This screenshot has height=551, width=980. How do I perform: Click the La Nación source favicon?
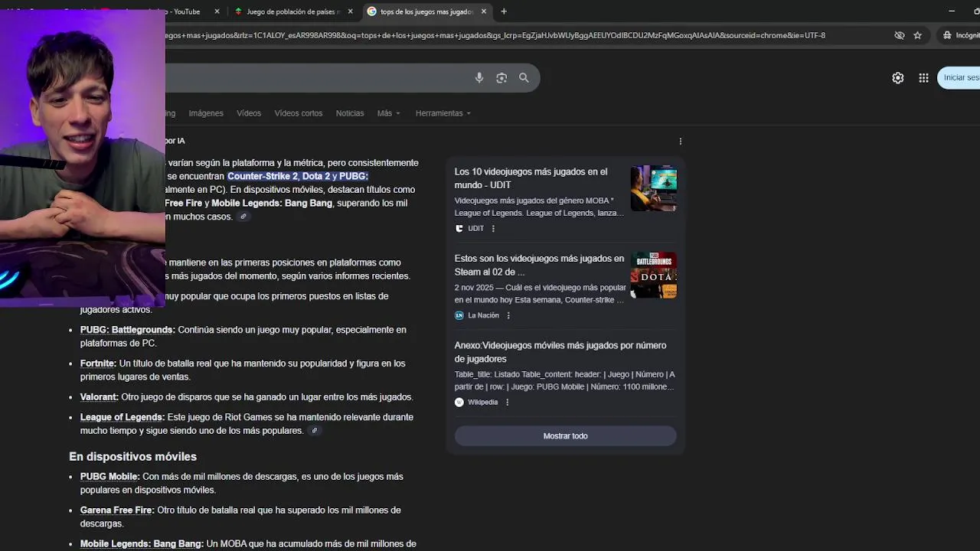(459, 315)
